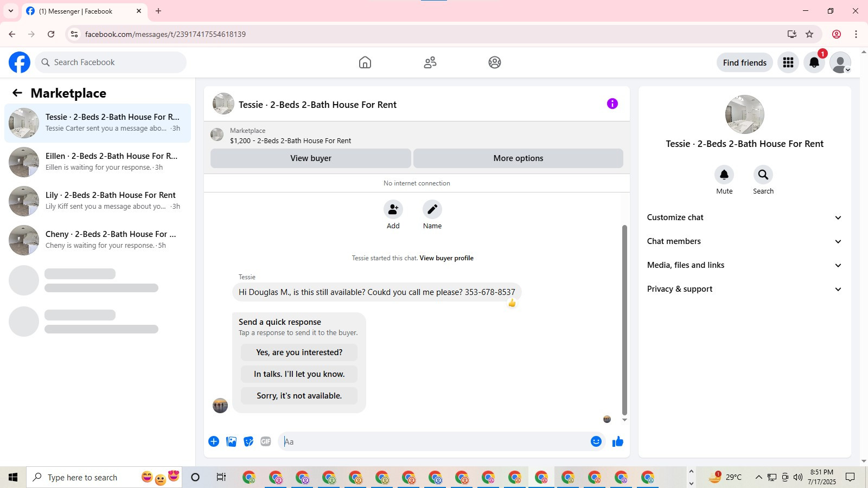This screenshot has width=868, height=488.
Task: Click the listing price text $1,200
Action: pos(240,141)
